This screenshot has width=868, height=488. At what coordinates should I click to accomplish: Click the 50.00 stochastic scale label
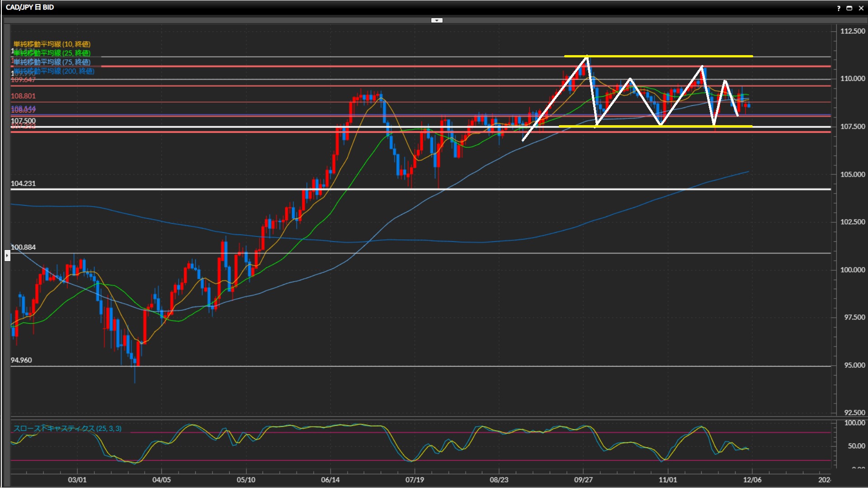tap(856, 446)
